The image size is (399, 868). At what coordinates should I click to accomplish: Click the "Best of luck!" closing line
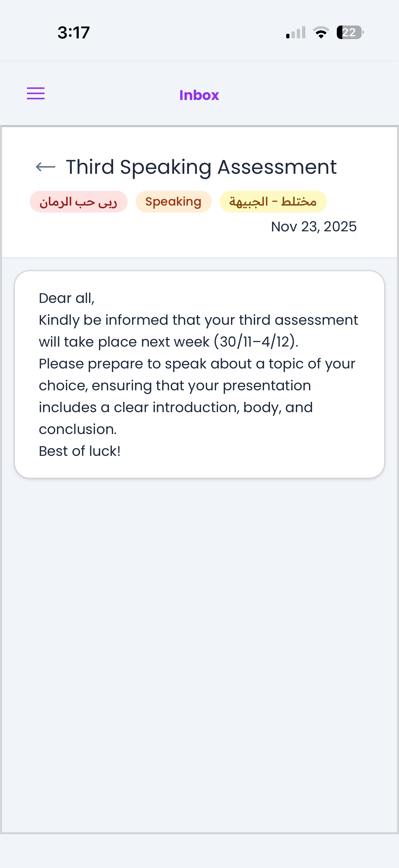tap(79, 451)
